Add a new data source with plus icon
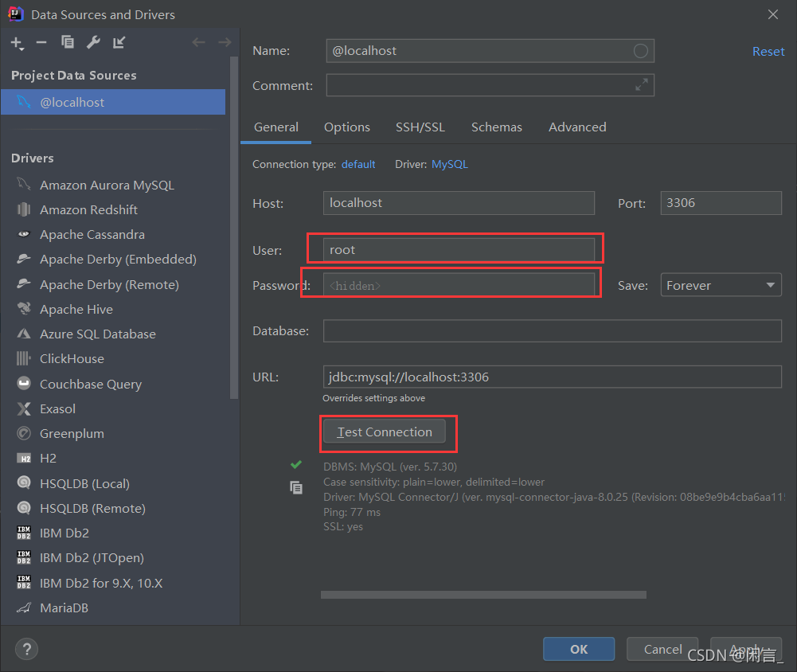Image resolution: width=797 pixels, height=672 pixels. click(x=17, y=43)
